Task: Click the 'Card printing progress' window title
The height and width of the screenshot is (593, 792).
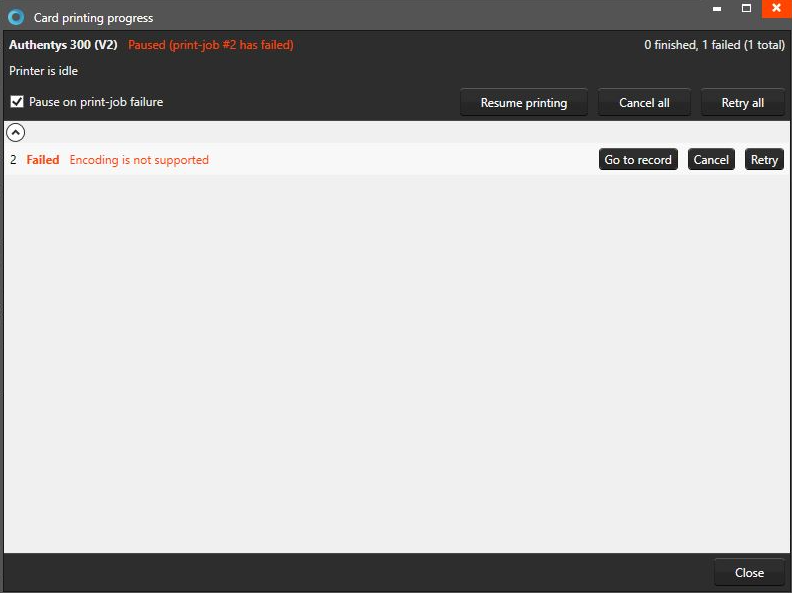Action: click(93, 18)
